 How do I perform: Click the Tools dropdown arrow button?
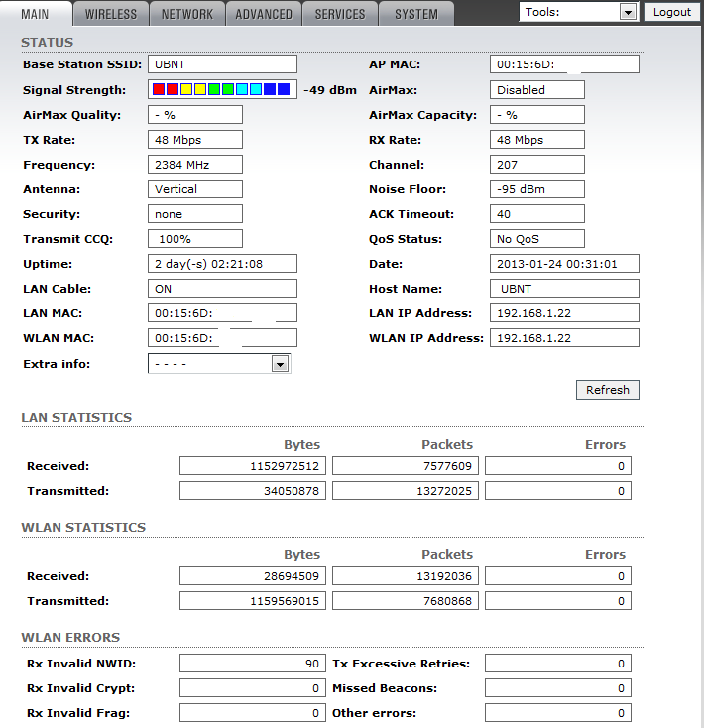tap(627, 12)
